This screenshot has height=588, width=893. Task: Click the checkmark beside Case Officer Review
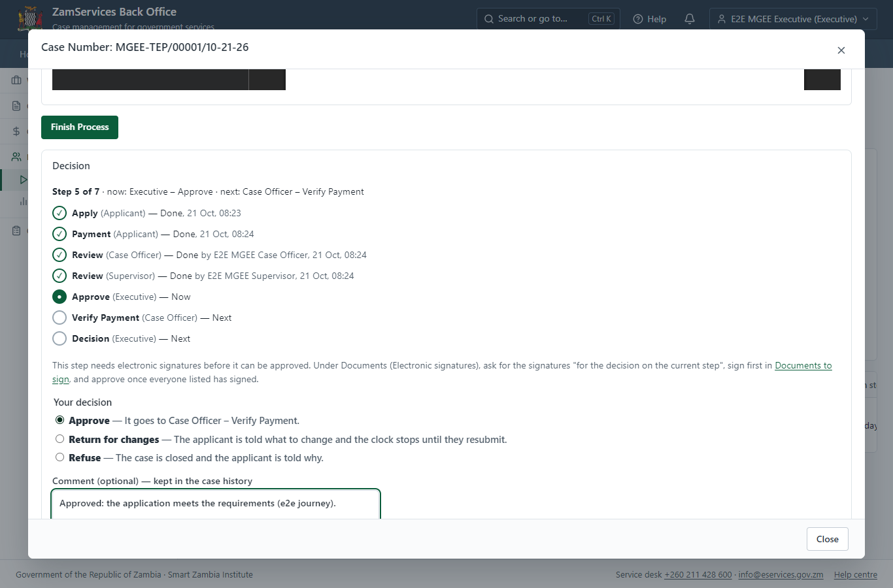click(59, 255)
